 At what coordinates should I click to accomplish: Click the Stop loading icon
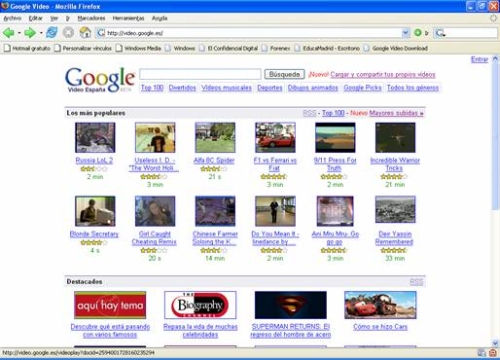pyautogui.click(x=68, y=33)
